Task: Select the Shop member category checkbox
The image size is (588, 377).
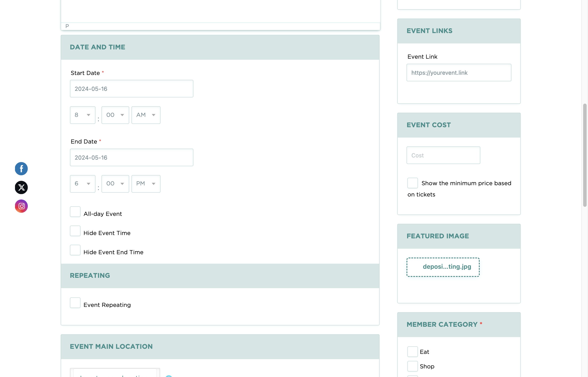Action: point(413,366)
